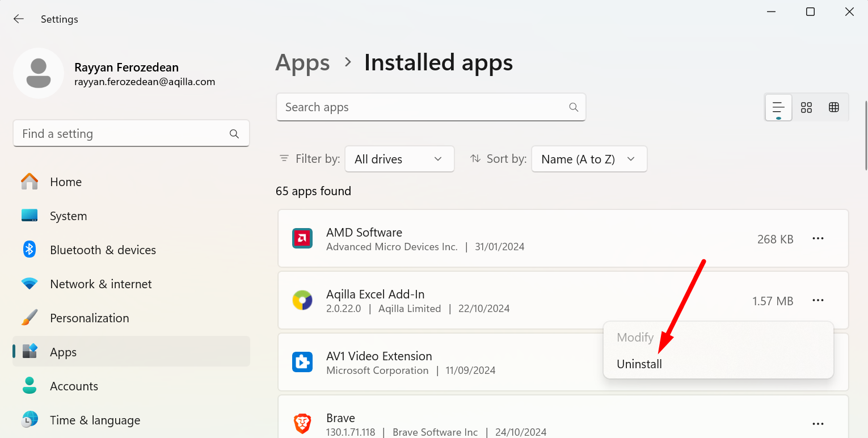Viewport: 868px width, 438px height.
Task: Click the Apps breadcrumb link
Action: point(302,62)
